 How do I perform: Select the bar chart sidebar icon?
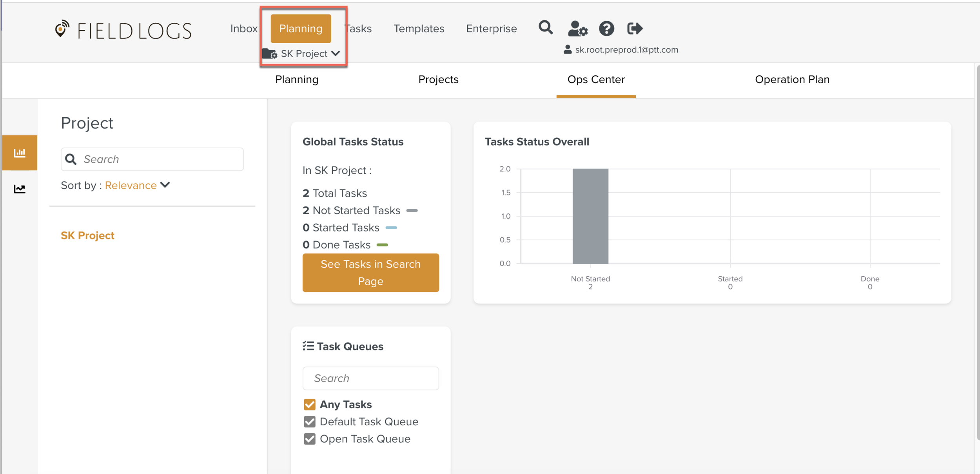[20, 153]
